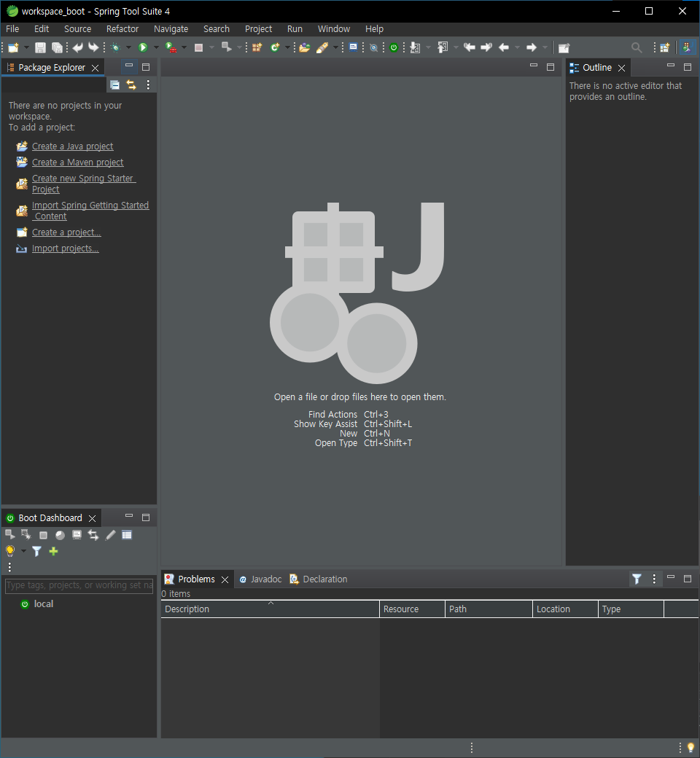Toggle the Boot Dashboard filter funnel
The width and height of the screenshot is (700, 758).
pyautogui.click(x=36, y=551)
